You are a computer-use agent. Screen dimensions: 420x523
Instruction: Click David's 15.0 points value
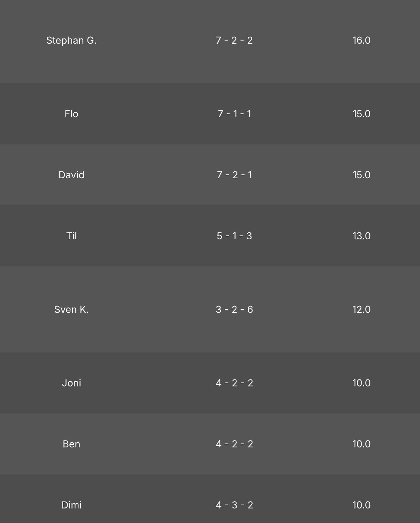361,175
